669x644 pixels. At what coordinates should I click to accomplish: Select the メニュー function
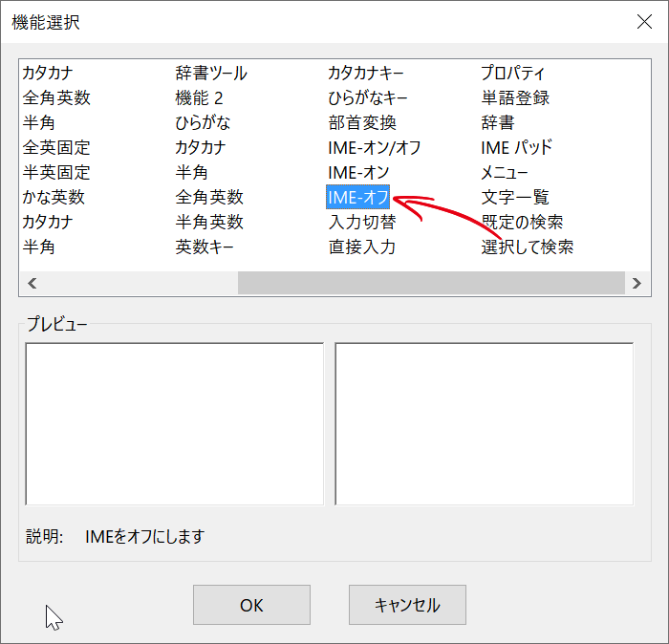pyautogui.click(x=505, y=172)
